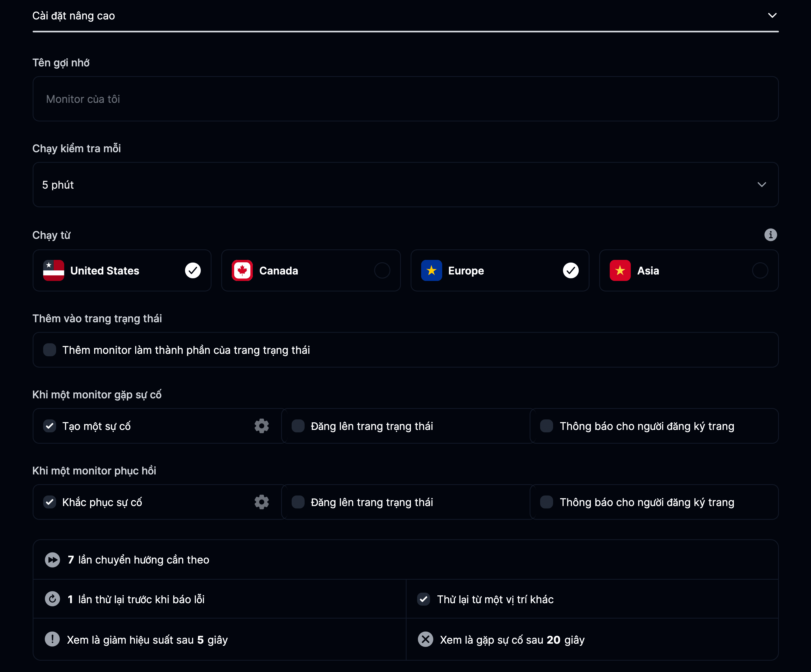Viewport: 811px width, 672px height.
Task: Click the Europe flag icon
Action: point(431,270)
